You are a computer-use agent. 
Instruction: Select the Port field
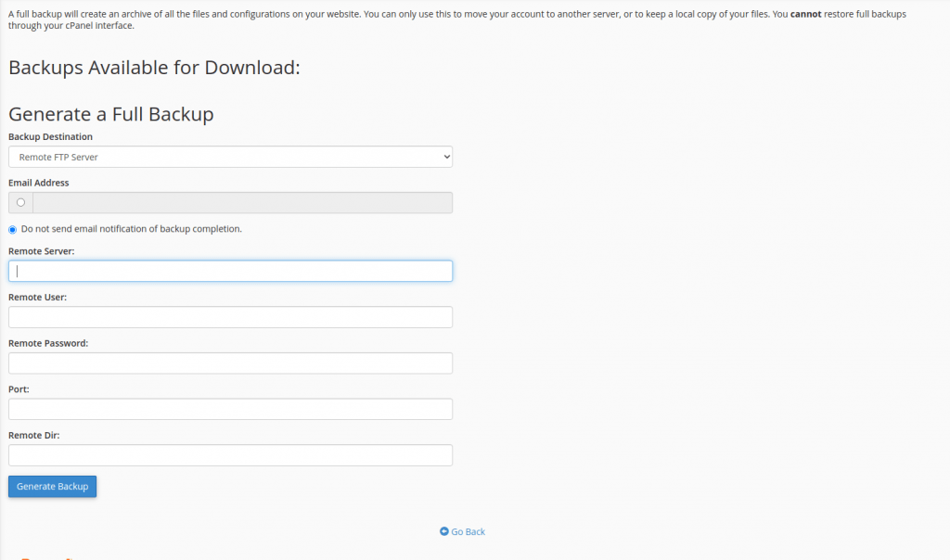pyautogui.click(x=230, y=409)
